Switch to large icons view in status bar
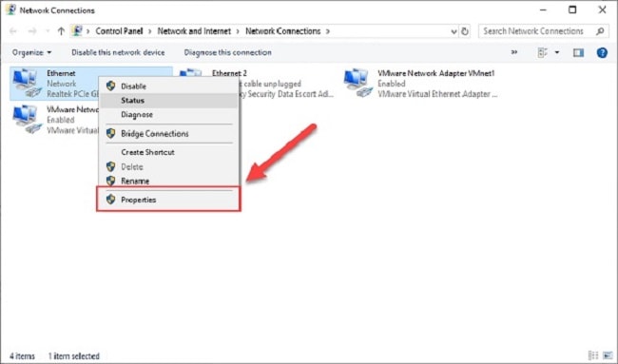This screenshot has width=618, height=364. tap(608, 355)
